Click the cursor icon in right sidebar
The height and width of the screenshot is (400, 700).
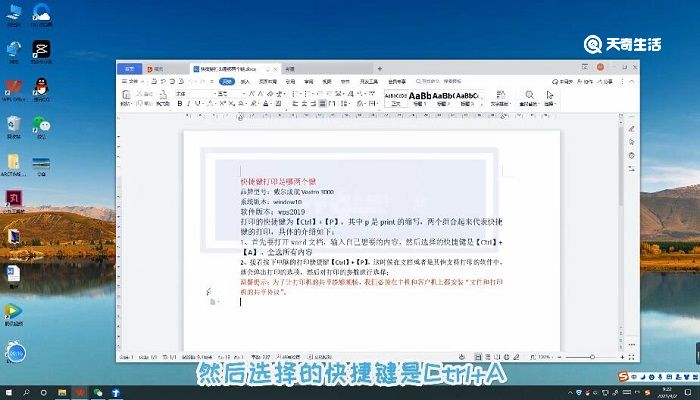631,142
